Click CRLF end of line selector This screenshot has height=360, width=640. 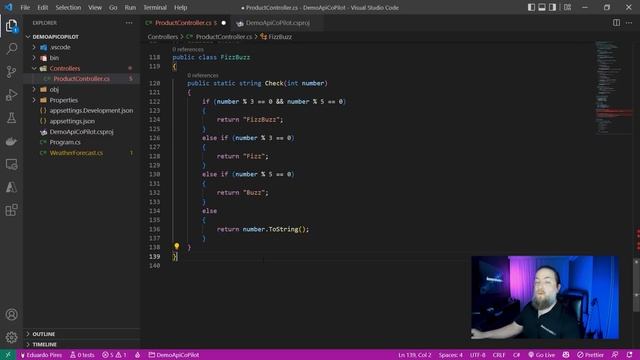coord(499,355)
